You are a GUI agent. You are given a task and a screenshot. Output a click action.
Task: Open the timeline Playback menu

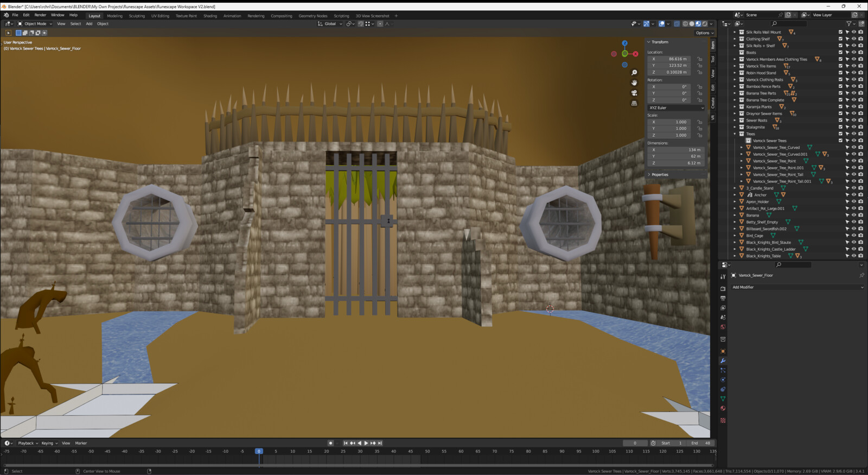(x=28, y=443)
